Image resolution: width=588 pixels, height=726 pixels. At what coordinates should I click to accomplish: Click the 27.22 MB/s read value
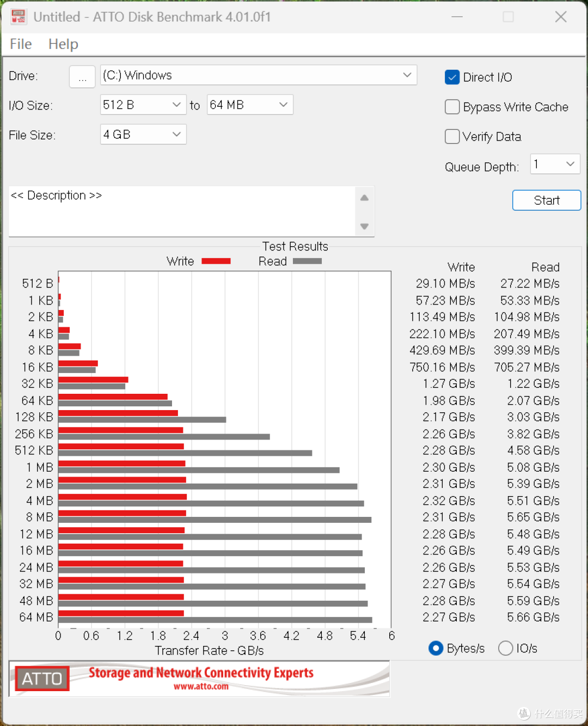click(x=530, y=284)
